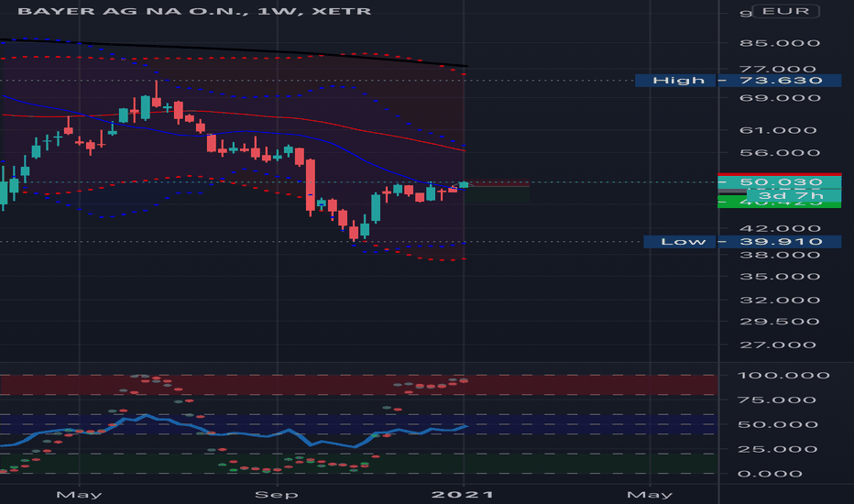Select the High 73.630 price label
The image size is (854, 504).
[x=738, y=81]
